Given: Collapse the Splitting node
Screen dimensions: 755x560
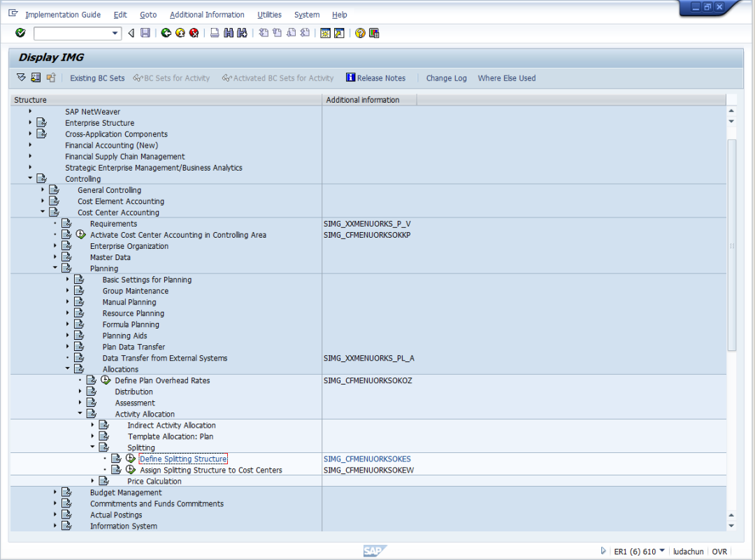Looking at the screenshot, I should [92, 447].
